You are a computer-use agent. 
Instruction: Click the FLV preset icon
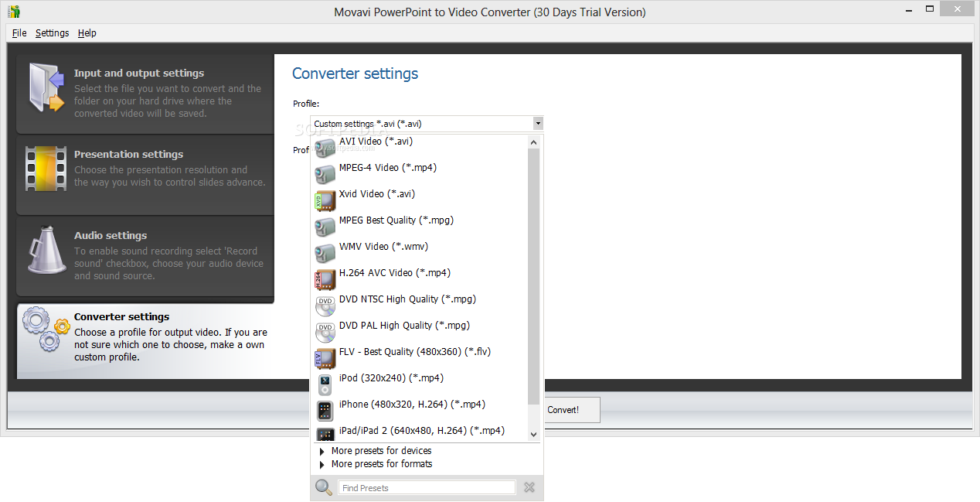[325, 358]
